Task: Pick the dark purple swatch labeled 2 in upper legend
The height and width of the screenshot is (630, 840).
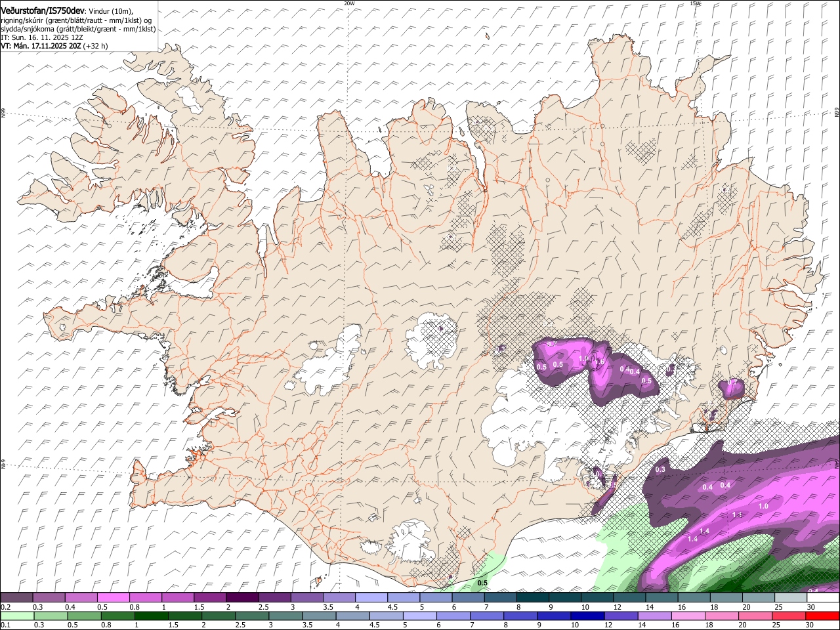Action: click(241, 598)
